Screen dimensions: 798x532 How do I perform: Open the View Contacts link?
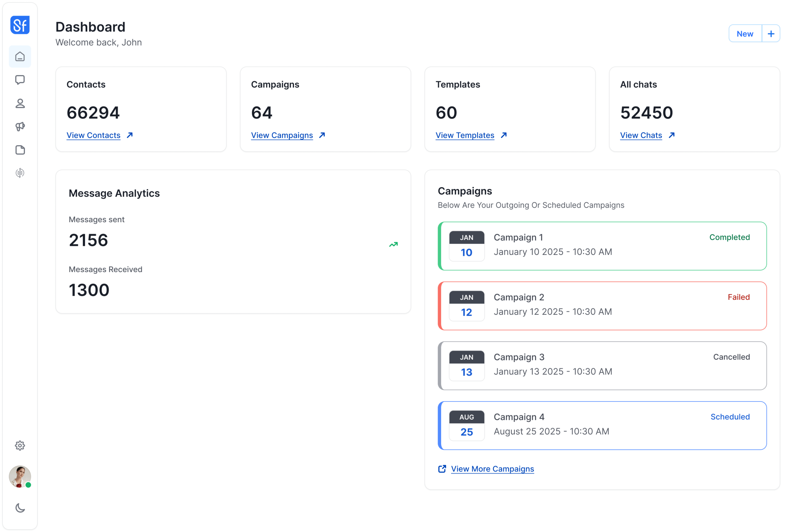click(94, 135)
